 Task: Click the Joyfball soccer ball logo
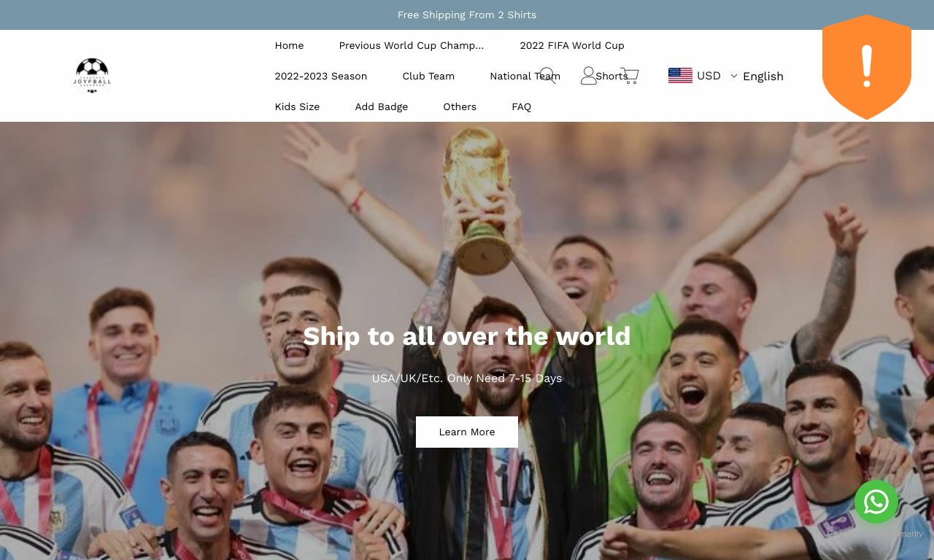(92, 76)
